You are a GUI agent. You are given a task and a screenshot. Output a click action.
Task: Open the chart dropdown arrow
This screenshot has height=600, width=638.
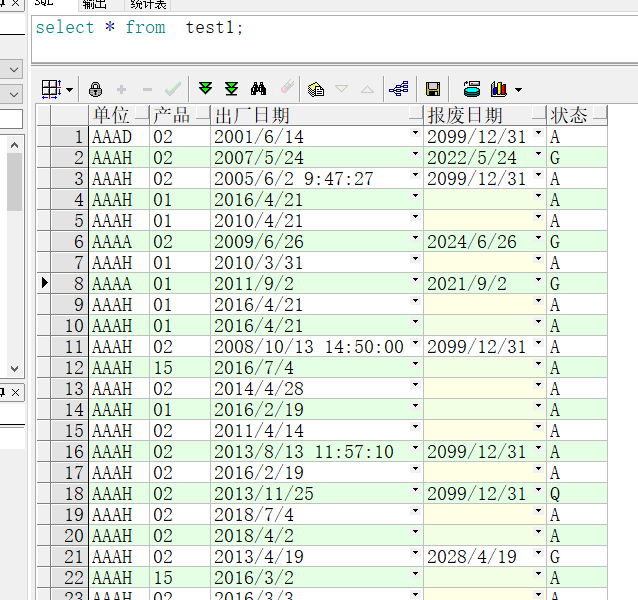click(x=518, y=90)
